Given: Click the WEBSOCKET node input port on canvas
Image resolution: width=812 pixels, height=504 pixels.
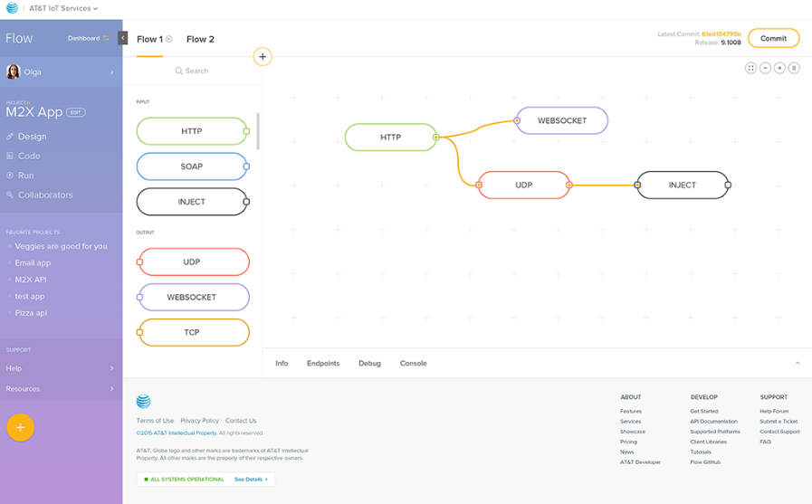Looking at the screenshot, I should pyautogui.click(x=516, y=120).
